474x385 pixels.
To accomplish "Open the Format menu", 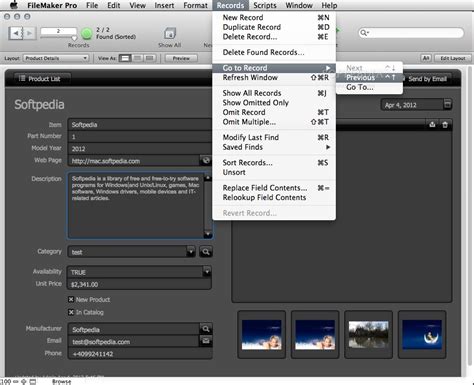I will point(195,5).
